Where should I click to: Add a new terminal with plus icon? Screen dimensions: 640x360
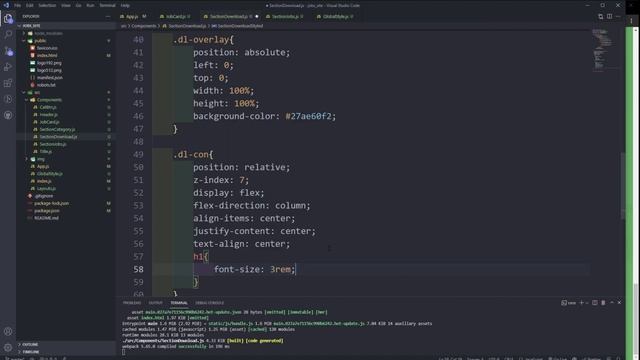[582, 303]
